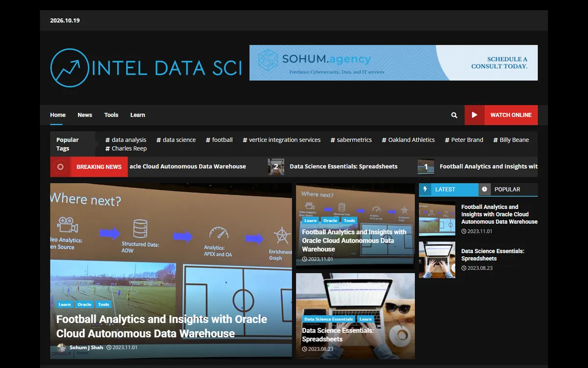This screenshot has height=368, width=588.
Task: Open middle card Data Science Essentials: Spreadsheets headline
Action: (338, 335)
